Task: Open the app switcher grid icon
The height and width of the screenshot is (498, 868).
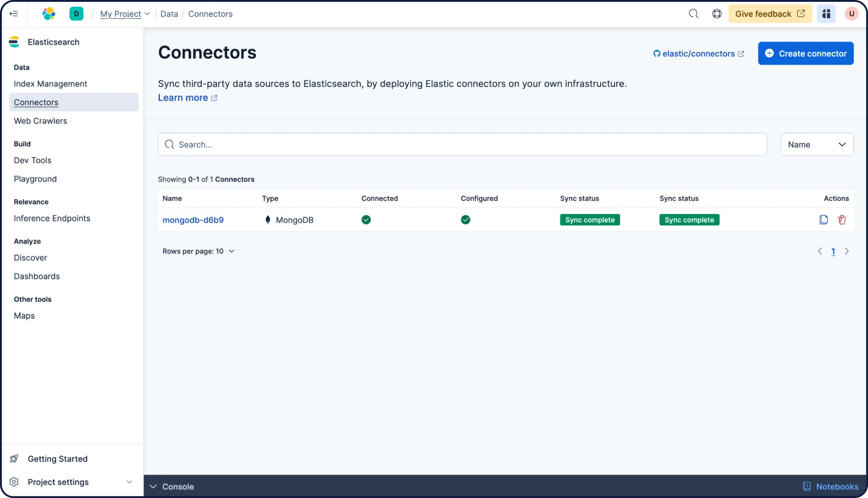Action: (826, 14)
